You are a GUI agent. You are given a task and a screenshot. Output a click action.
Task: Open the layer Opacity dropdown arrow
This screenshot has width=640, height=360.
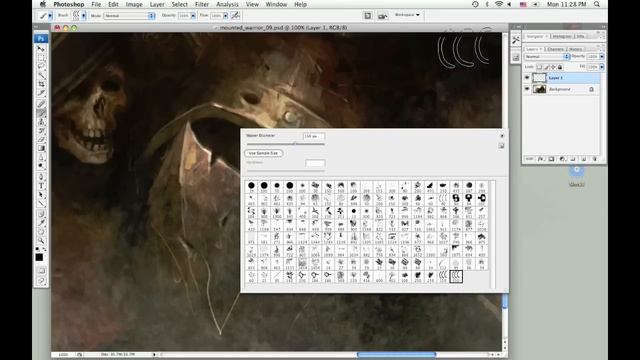tap(602, 57)
